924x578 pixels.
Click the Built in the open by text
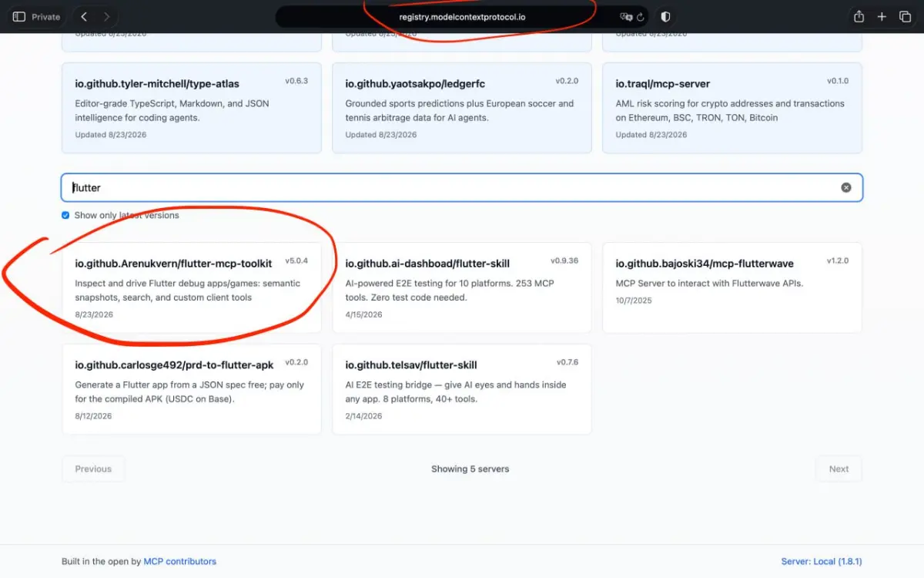[101, 561]
